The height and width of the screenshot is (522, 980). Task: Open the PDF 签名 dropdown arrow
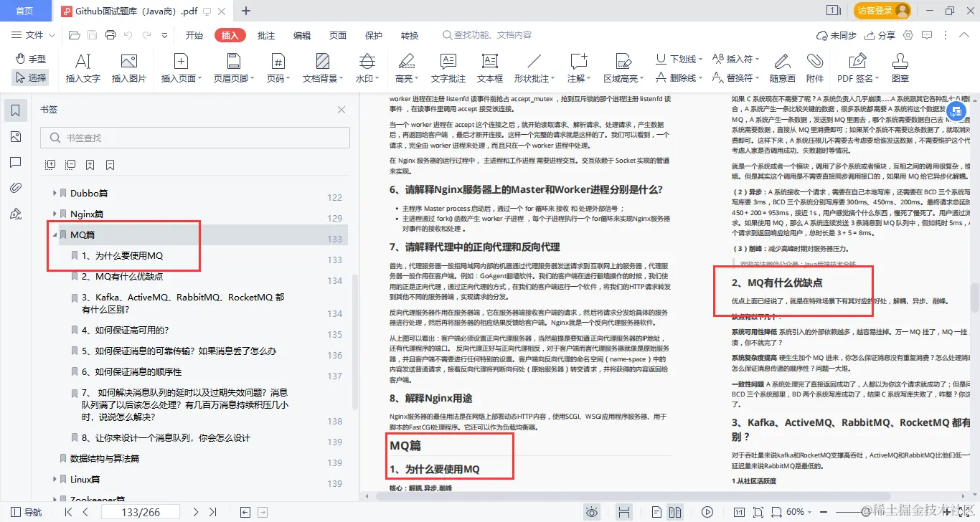pyautogui.click(x=877, y=77)
